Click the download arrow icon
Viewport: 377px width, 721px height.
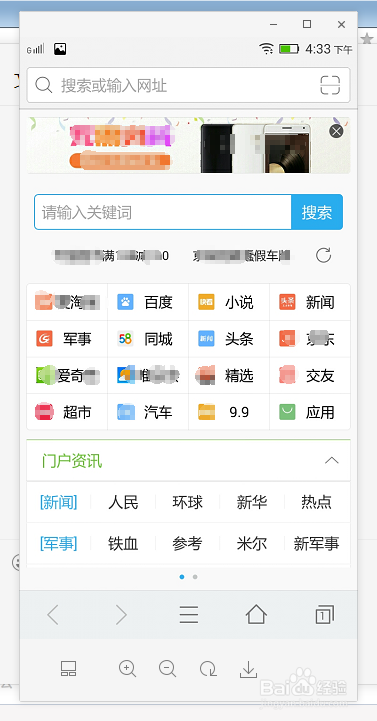(x=248, y=669)
